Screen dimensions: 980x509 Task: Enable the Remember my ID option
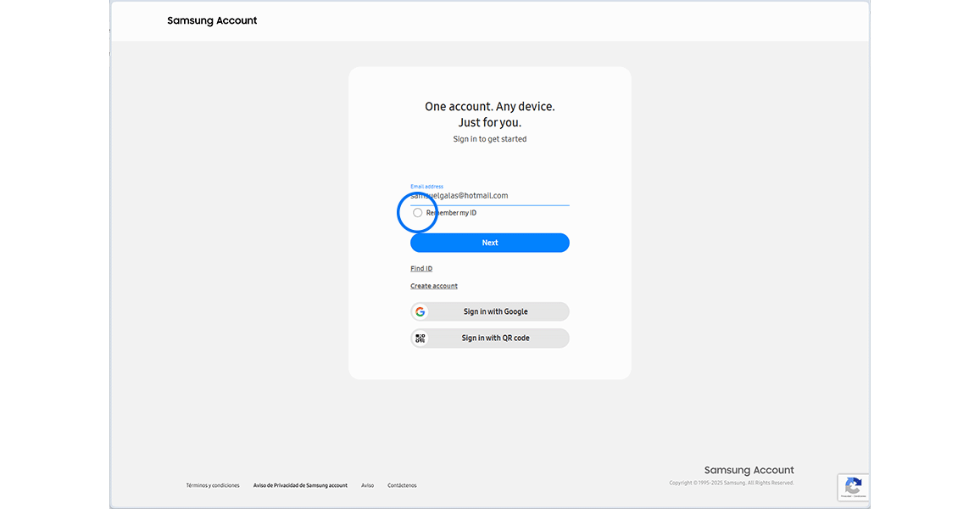[x=417, y=212]
